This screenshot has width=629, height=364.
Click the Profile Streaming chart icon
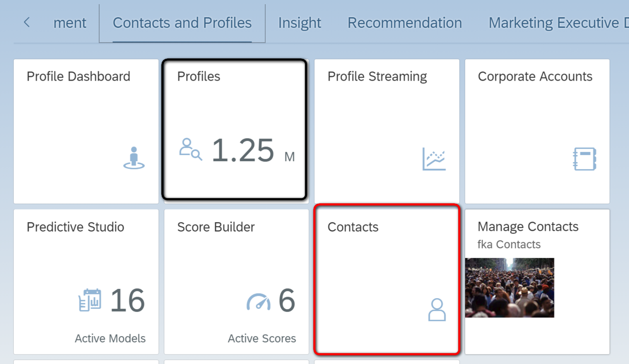click(x=434, y=159)
